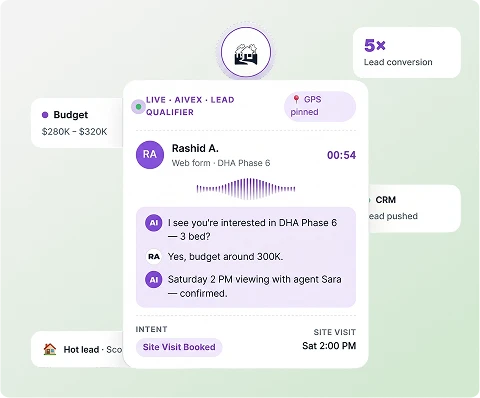Image resolution: width=480 pixels, height=398 pixels.
Task: Click the red GPS pin icon
Action: click(x=296, y=99)
